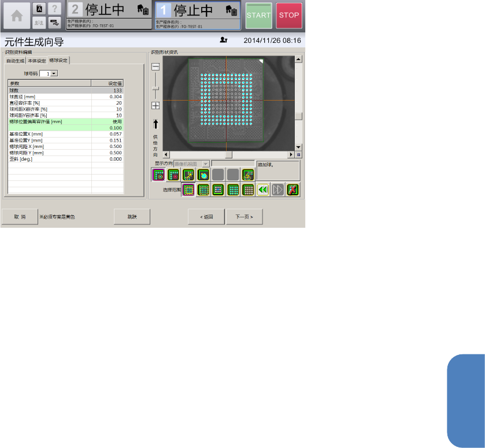Select the move ball arrow tool icon
The height and width of the screenshot is (448, 485).
(188, 175)
